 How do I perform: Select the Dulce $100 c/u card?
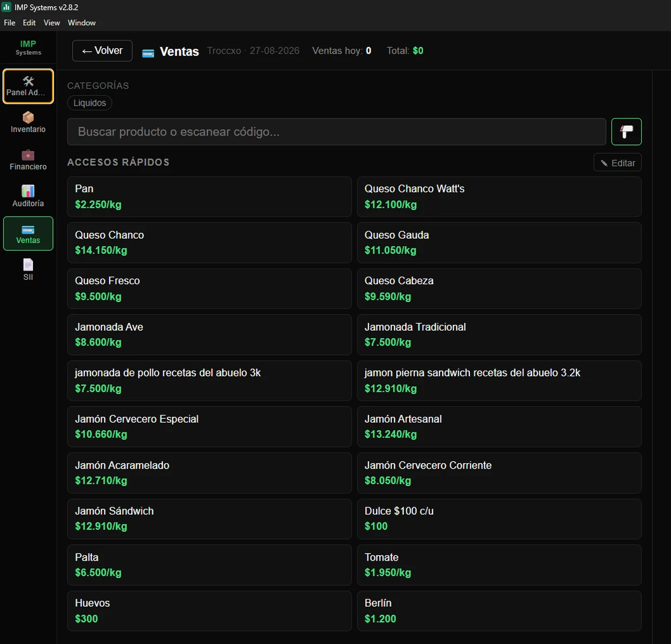(x=499, y=518)
